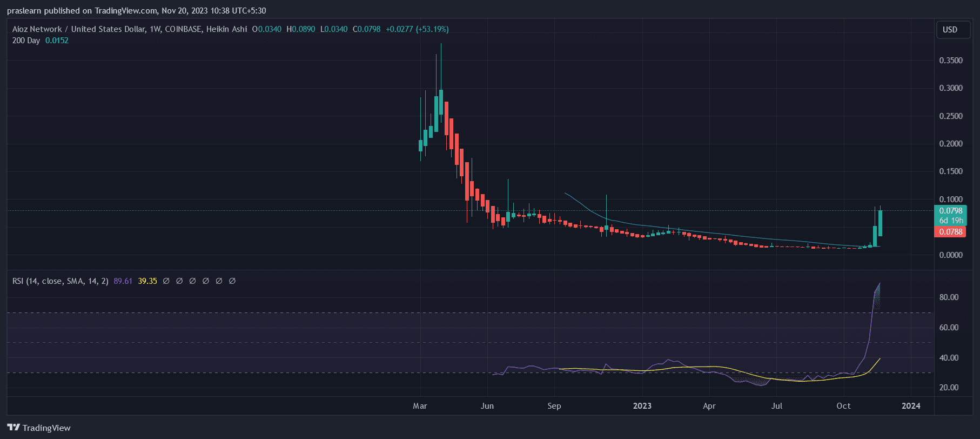
Task: Click the yellow RSI average value 39.35
Action: (x=147, y=281)
